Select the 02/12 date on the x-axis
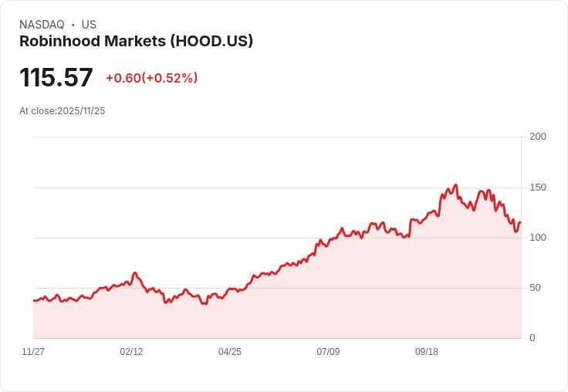The image size is (568, 392). point(131,352)
